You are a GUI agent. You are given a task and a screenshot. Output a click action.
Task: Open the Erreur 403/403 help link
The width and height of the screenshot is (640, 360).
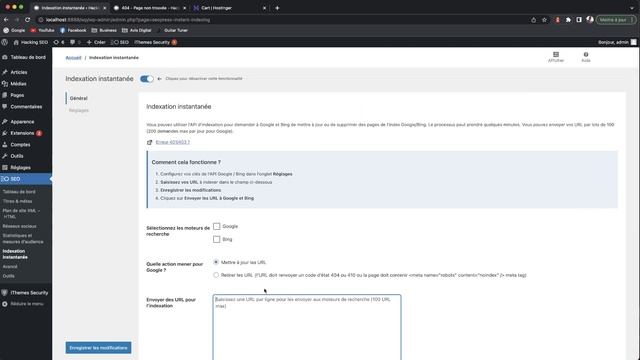[173, 142]
